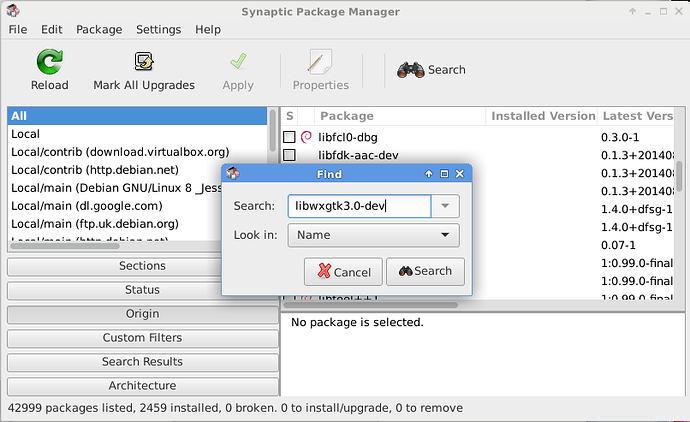Screen dimensions: 690x422
Task: Sort by the S status column header
Action: [x=290, y=116]
